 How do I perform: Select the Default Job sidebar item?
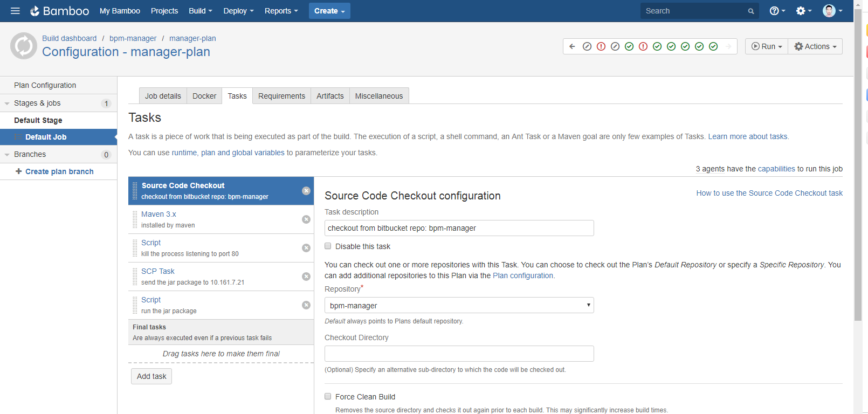(58, 137)
